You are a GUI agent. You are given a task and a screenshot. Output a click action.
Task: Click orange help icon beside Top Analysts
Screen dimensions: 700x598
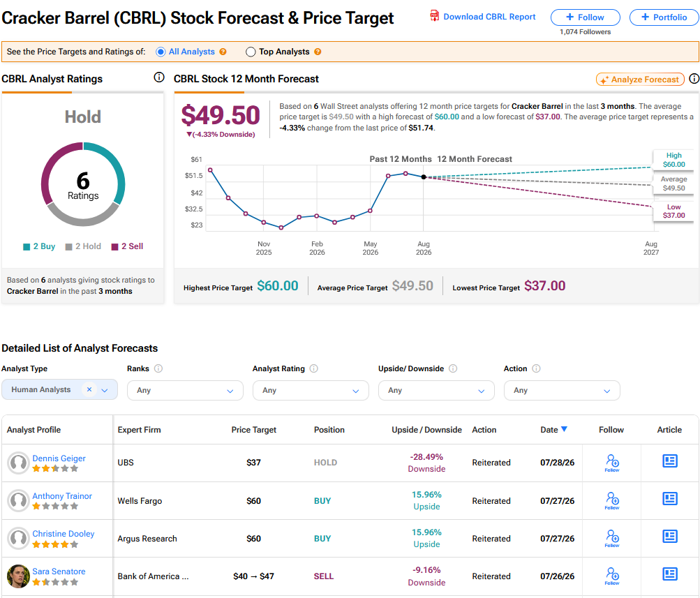coord(318,52)
